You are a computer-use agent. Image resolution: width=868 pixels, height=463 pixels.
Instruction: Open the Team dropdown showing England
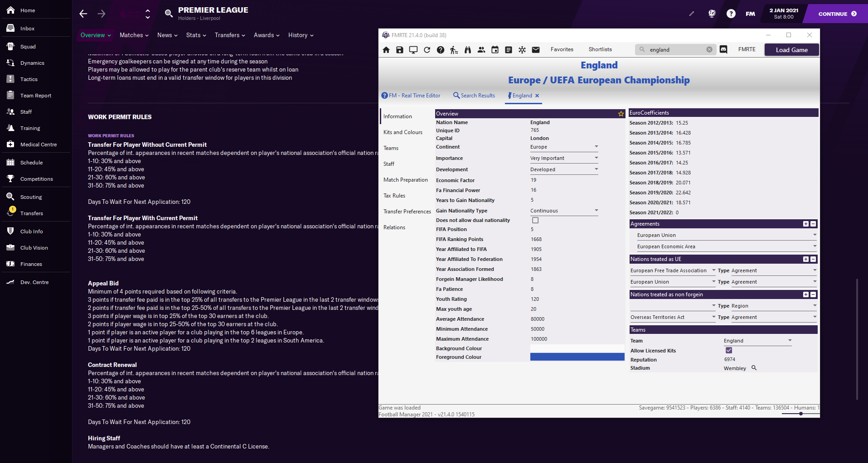click(757, 341)
